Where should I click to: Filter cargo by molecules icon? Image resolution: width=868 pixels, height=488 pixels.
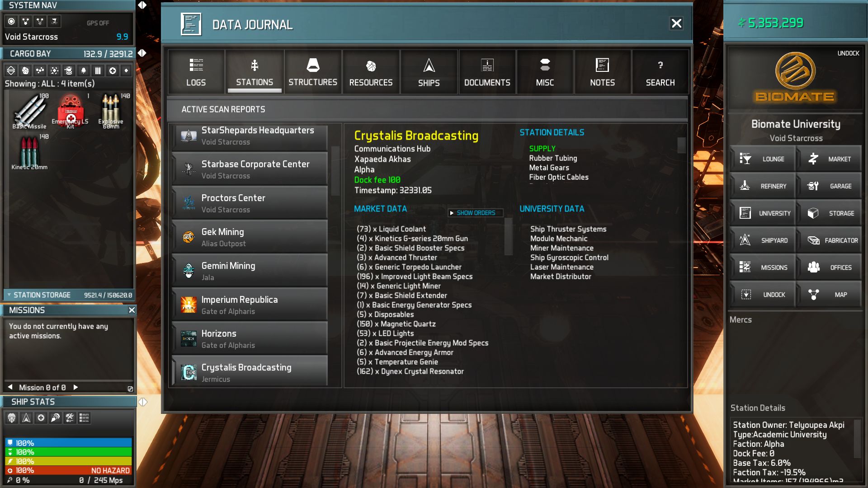pyautogui.click(x=40, y=70)
